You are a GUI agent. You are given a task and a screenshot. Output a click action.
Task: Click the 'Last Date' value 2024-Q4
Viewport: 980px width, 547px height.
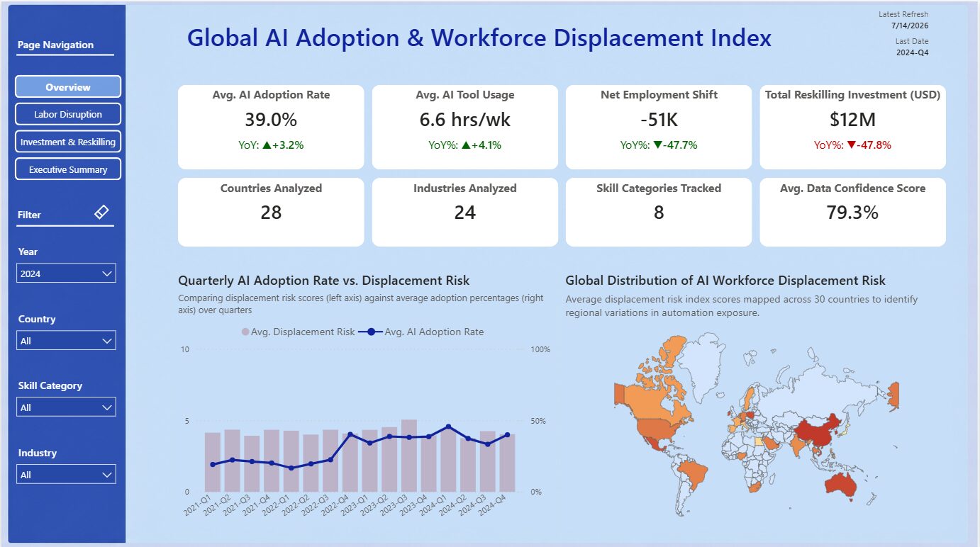point(913,52)
